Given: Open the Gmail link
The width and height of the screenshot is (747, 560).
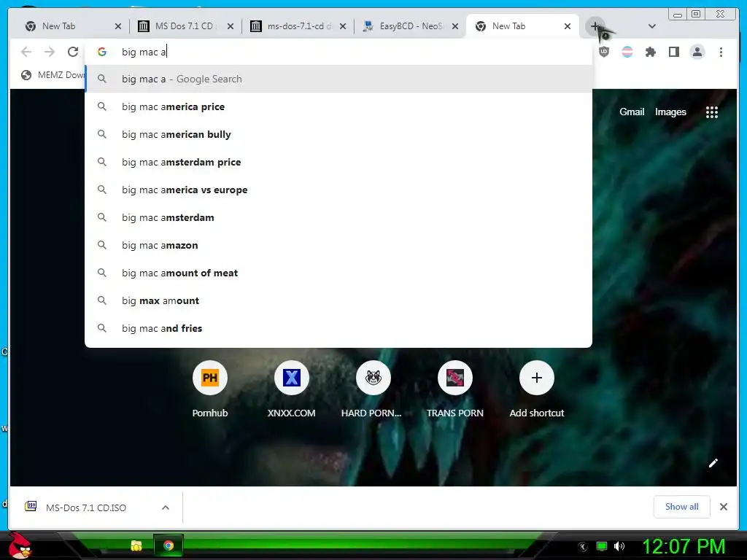Looking at the screenshot, I should (x=632, y=112).
